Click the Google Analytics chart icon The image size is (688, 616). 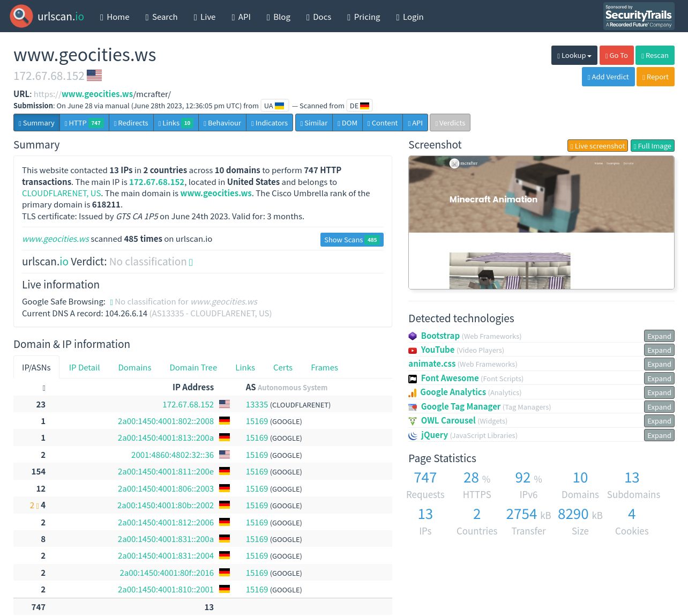[x=413, y=392]
